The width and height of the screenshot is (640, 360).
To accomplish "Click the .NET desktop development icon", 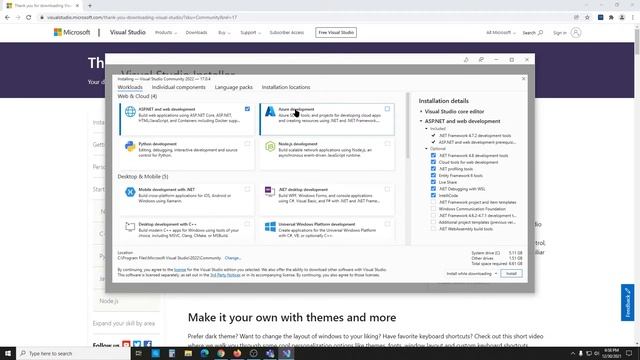I will point(270,191).
